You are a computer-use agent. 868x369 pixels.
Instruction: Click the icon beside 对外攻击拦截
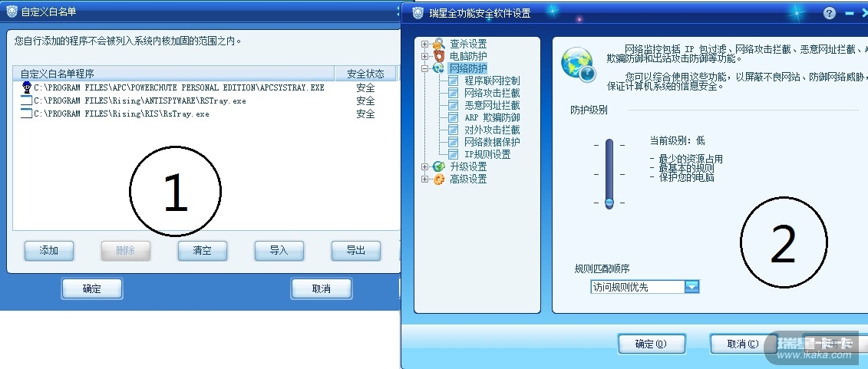(x=454, y=130)
